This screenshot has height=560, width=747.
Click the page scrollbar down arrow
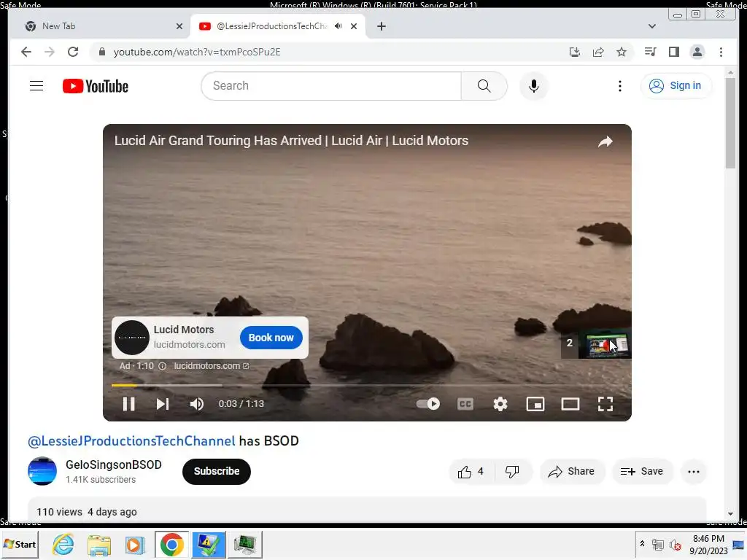click(730, 514)
